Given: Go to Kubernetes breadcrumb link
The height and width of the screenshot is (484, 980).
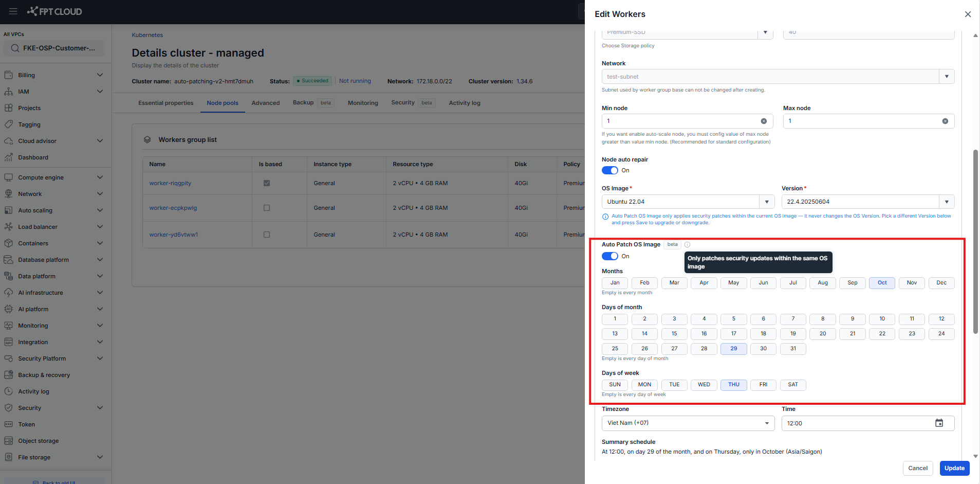Looking at the screenshot, I should (x=147, y=35).
